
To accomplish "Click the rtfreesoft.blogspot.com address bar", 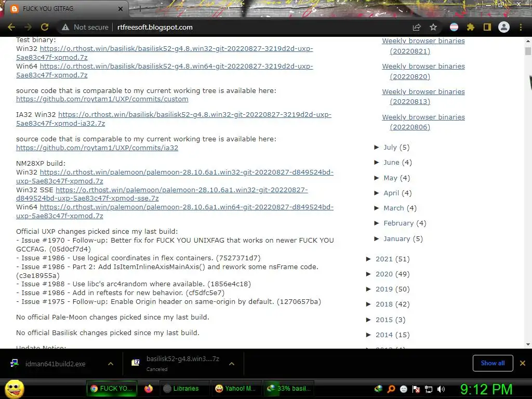I will (x=155, y=27).
